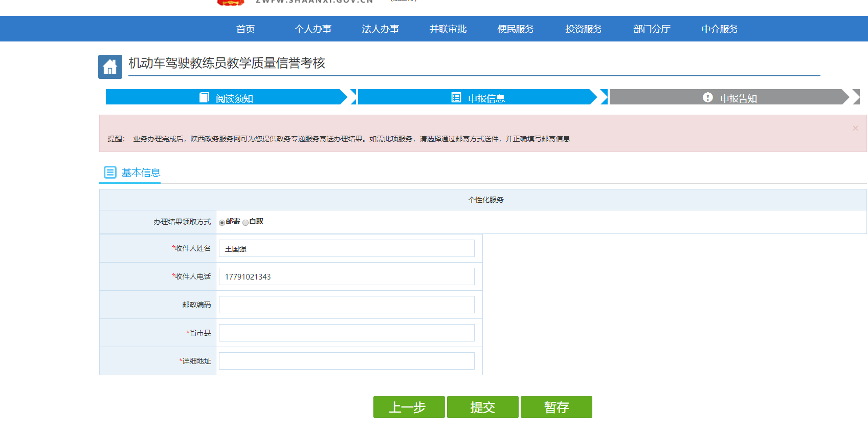Image resolution: width=868 pixels, height=428 pixels.
Task: Open 个人办事 in the navigation bar
Action: click(313, 29)
